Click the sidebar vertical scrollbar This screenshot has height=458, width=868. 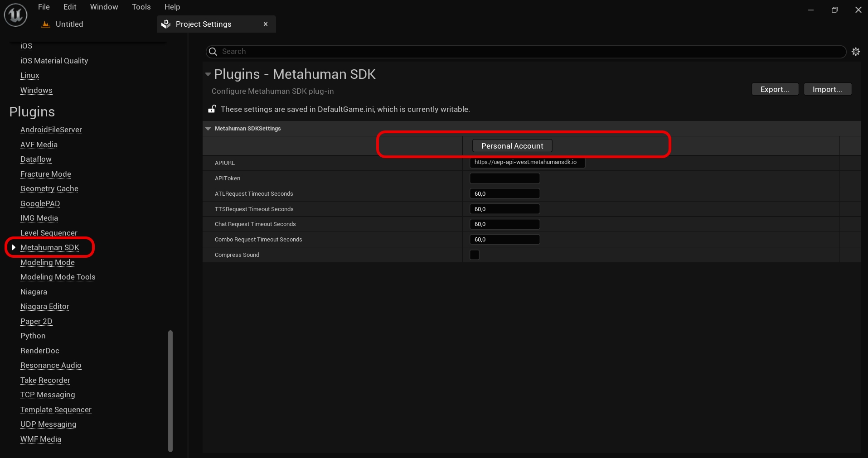click(x=170, y=391)
